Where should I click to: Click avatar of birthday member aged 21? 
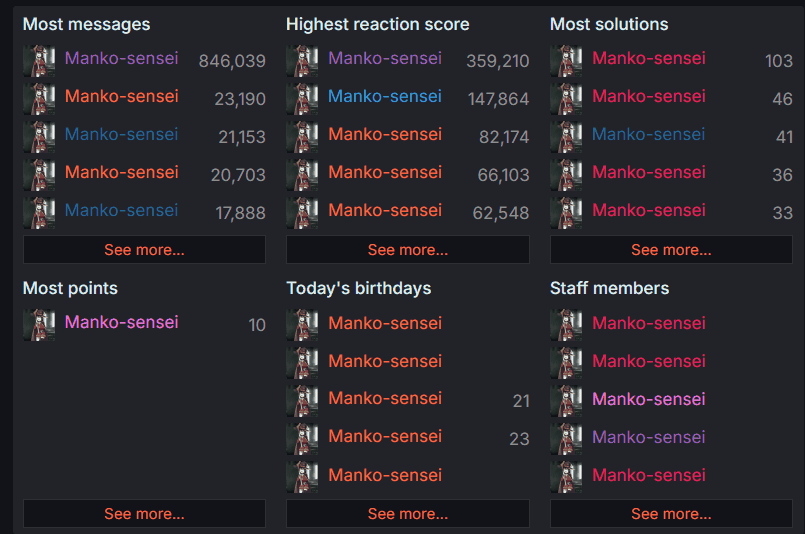pyautogui.click(x=302, y=401)
